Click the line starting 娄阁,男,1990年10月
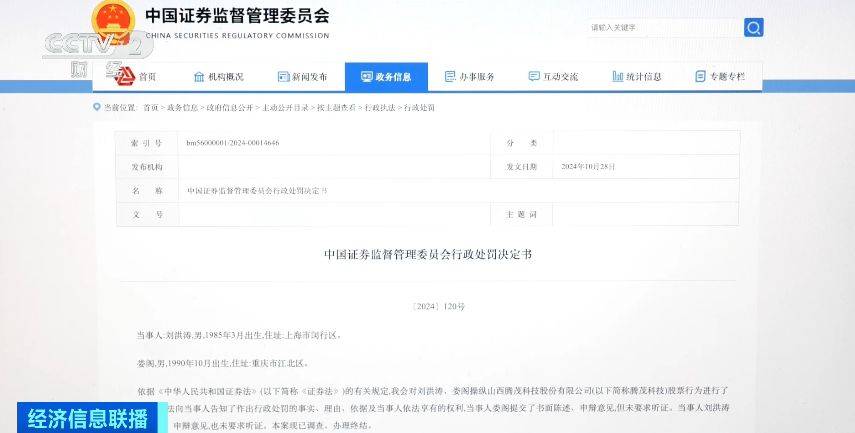The width and height of the screenshot is (855, 433). click(222, 363)
